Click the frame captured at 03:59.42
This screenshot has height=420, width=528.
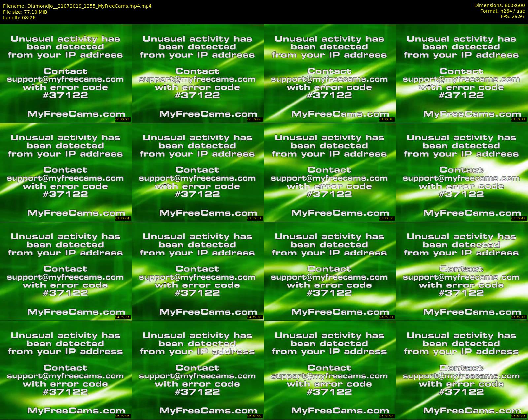coord(462,172)
